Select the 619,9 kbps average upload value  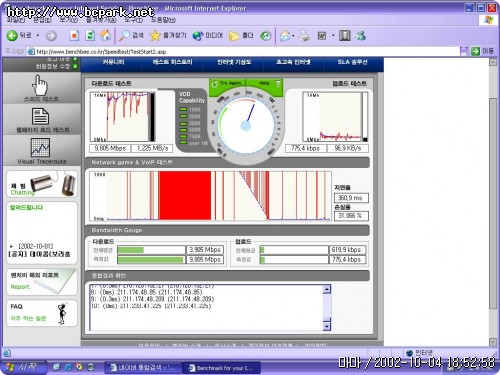pos(347,250)
